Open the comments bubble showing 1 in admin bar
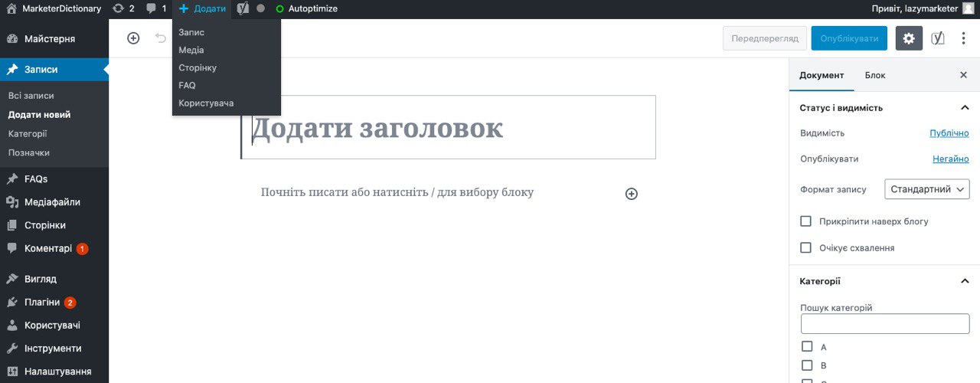Viewport: 980px width, 383px height. pos(155,8)
